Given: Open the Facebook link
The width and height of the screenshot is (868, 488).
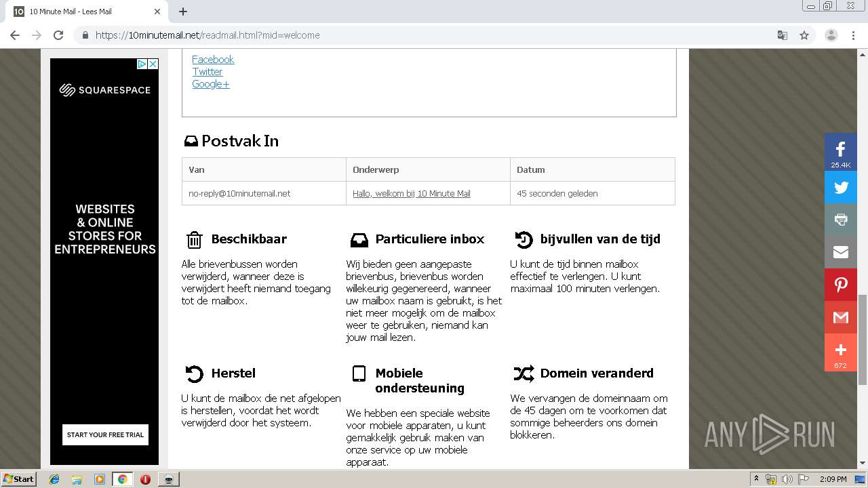Looking at the screenshot, I should (213, 60).
